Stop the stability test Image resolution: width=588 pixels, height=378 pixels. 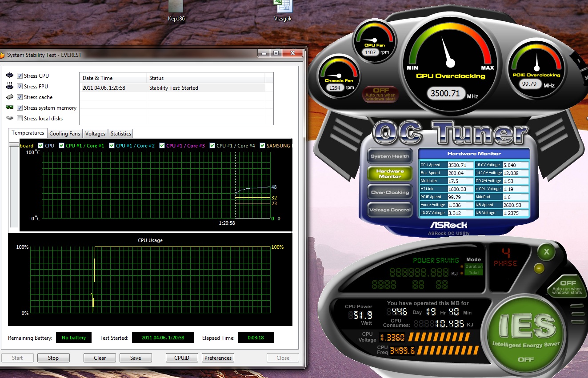click(x=53, y=358)
